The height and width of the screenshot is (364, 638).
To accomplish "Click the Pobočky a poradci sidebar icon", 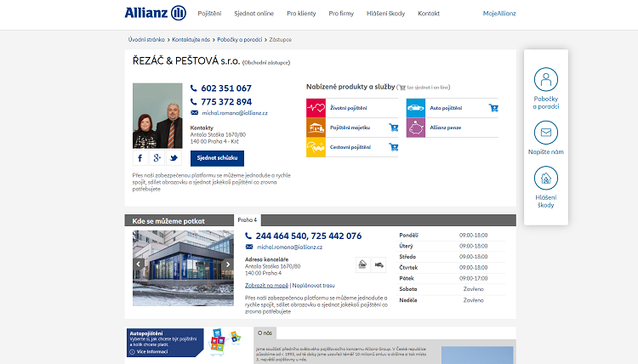I will tap(546, 79).
